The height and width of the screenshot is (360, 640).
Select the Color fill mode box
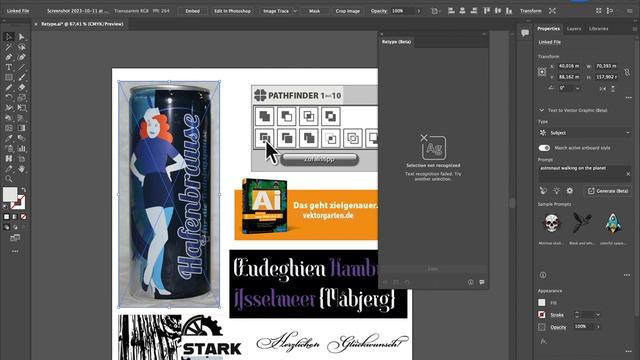7,217
